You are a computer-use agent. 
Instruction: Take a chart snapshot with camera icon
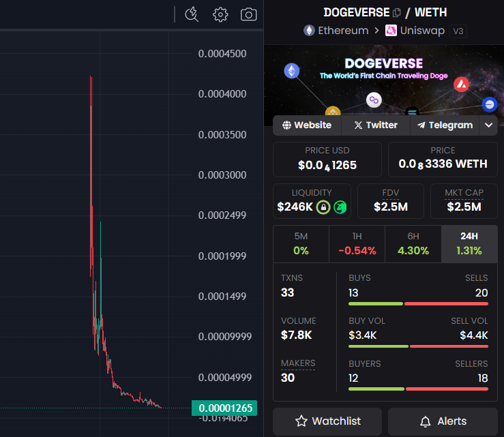tap(249, 14)
